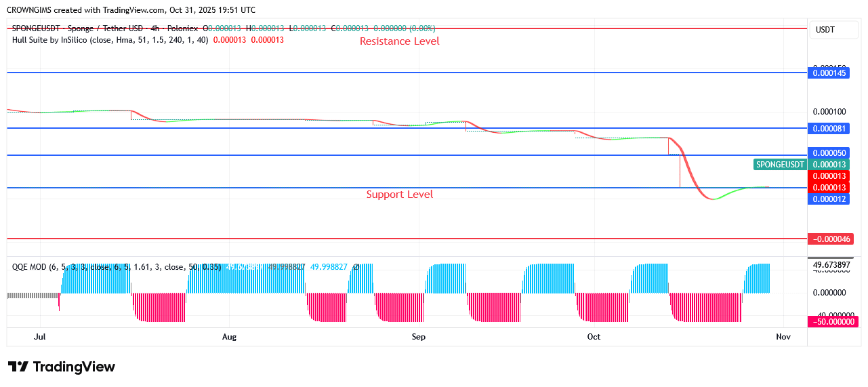This screenshot has width=868, height=387.
Task: Click the Sep label on time axis
Action: tap(418, 337)
